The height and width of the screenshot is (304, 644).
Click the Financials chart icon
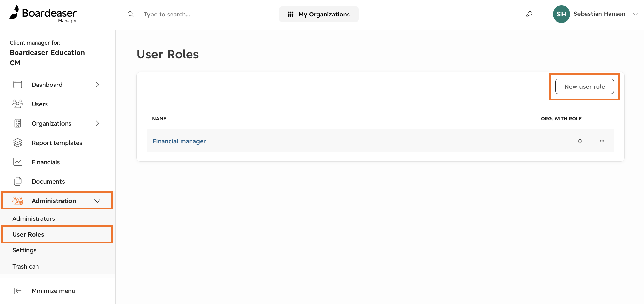coord(18,162)
